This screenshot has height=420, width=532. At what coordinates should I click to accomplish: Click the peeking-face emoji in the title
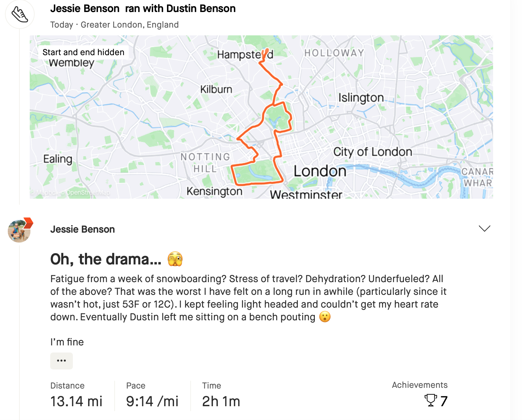(175, 259)
